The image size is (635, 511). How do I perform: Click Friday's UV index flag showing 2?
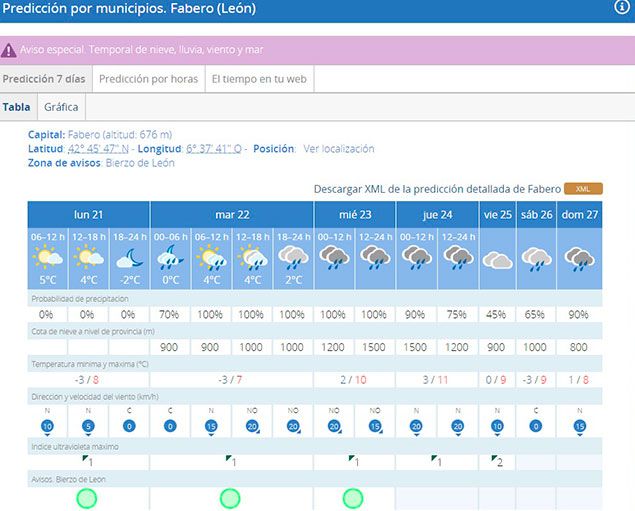point(497,461)
